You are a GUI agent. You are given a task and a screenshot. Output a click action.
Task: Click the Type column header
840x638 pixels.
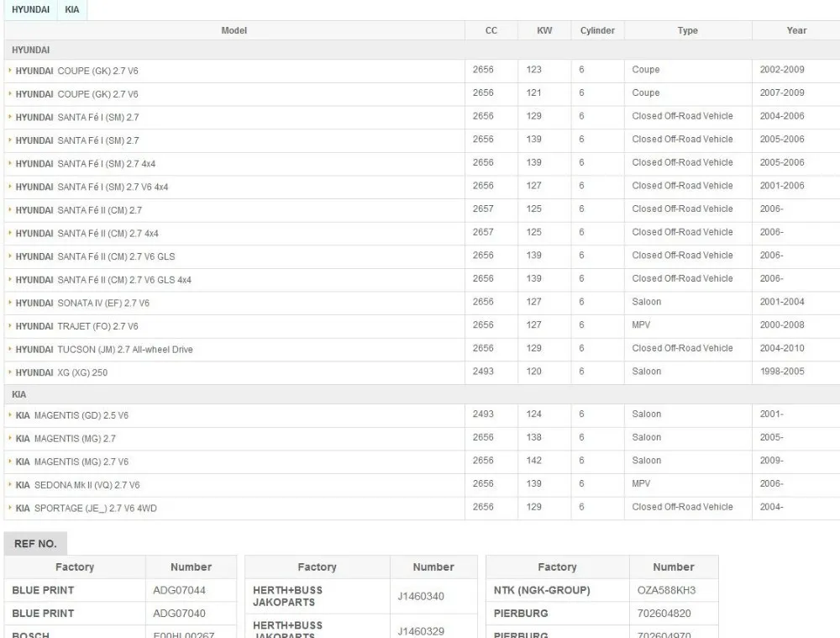[687, 30]
